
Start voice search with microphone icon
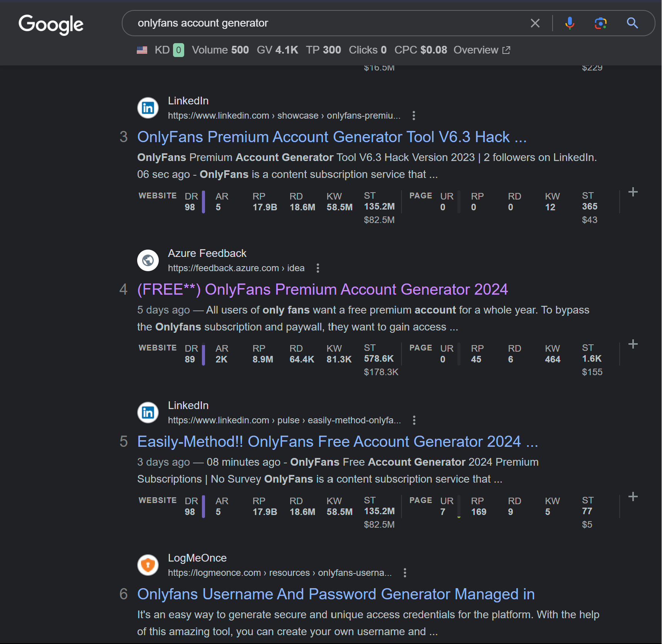(x=570, y=23)
